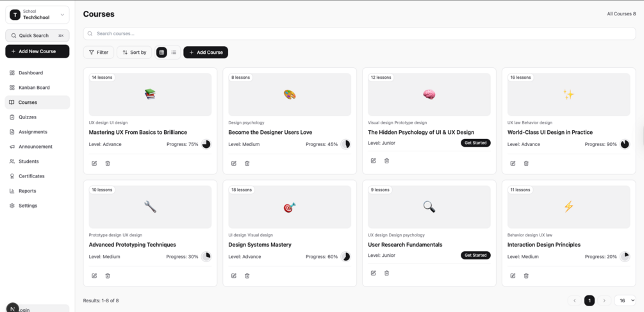Go to Kanban Board
The width and height of the screenshot is (644, 312).
[37, 87]
